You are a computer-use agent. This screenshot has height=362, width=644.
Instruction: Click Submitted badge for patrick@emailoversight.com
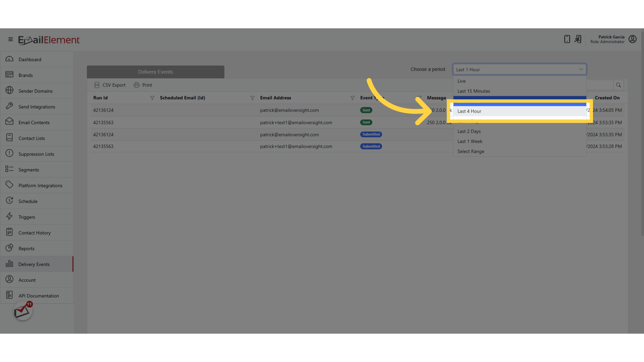pos(371,134)
